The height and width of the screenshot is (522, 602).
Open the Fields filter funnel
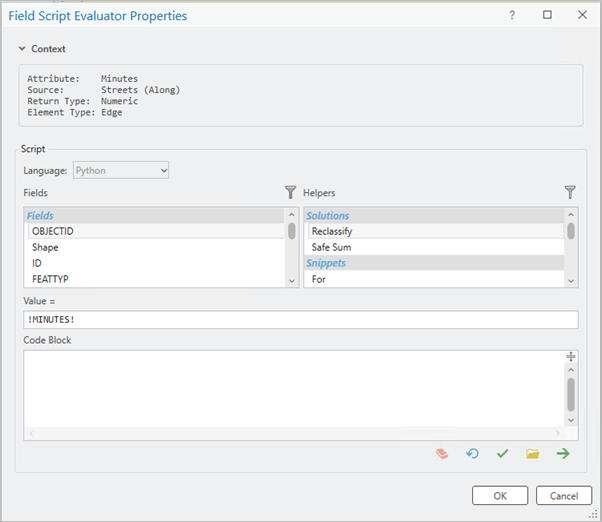[291, 192]
